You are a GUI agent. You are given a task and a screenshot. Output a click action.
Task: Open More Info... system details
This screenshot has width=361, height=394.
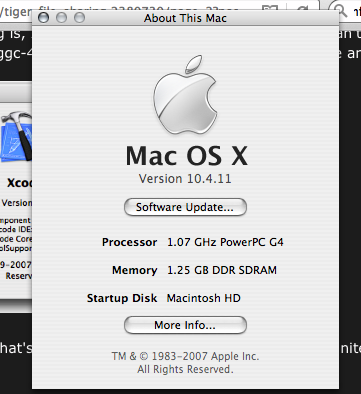click(x=185, y=325)
